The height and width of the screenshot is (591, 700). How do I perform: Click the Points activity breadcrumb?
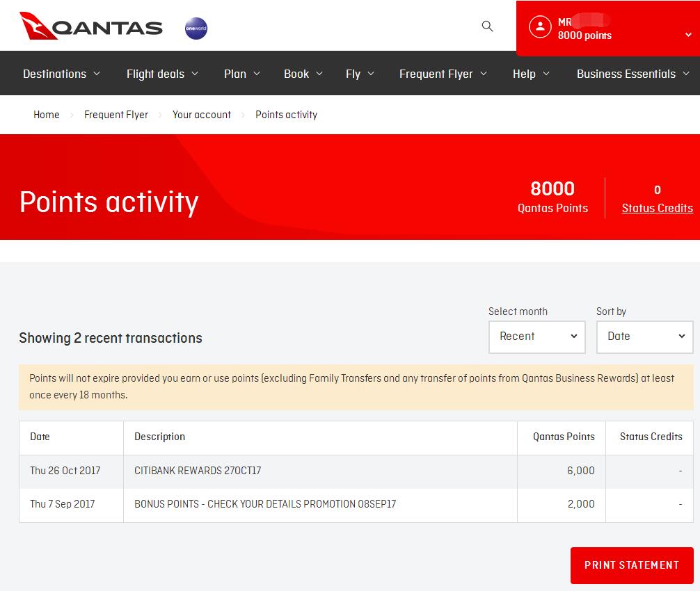pos(286,115)
